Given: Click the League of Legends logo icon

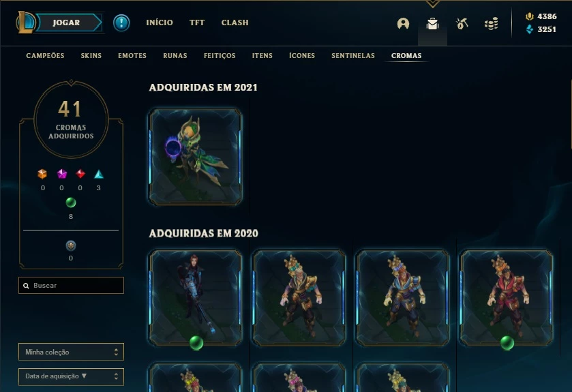Looking at the screenshot, I should (25, 22).
